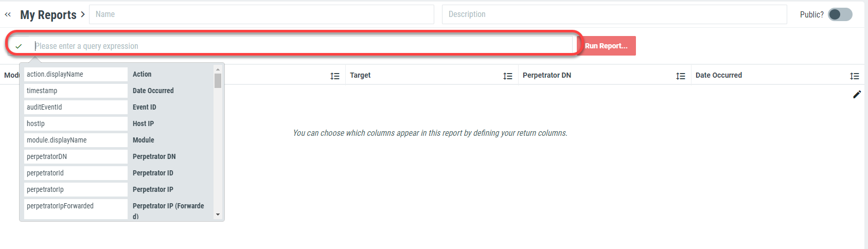868x249 pixels.
Task: Pick the hostIp field suggestion
Action: pos(76,123)
